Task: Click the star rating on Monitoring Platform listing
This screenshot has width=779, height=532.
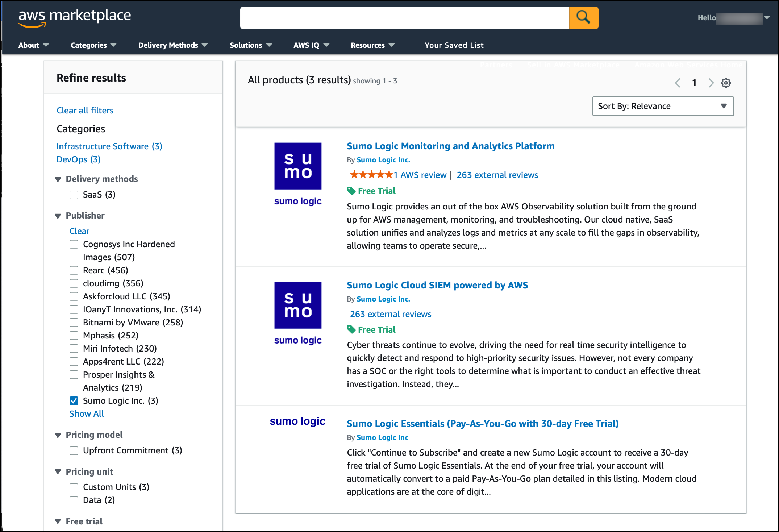Action: point(370,175)
